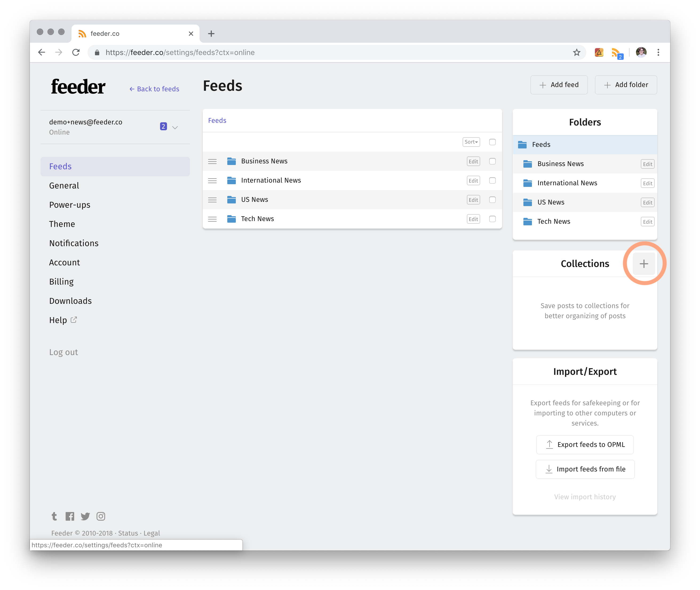Open Power-ups settings

coord(70,205)
